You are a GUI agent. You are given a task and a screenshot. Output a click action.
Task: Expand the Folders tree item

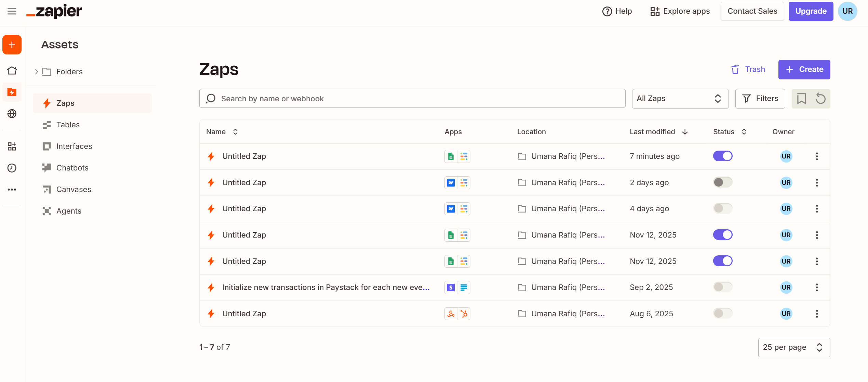[36, 72]
